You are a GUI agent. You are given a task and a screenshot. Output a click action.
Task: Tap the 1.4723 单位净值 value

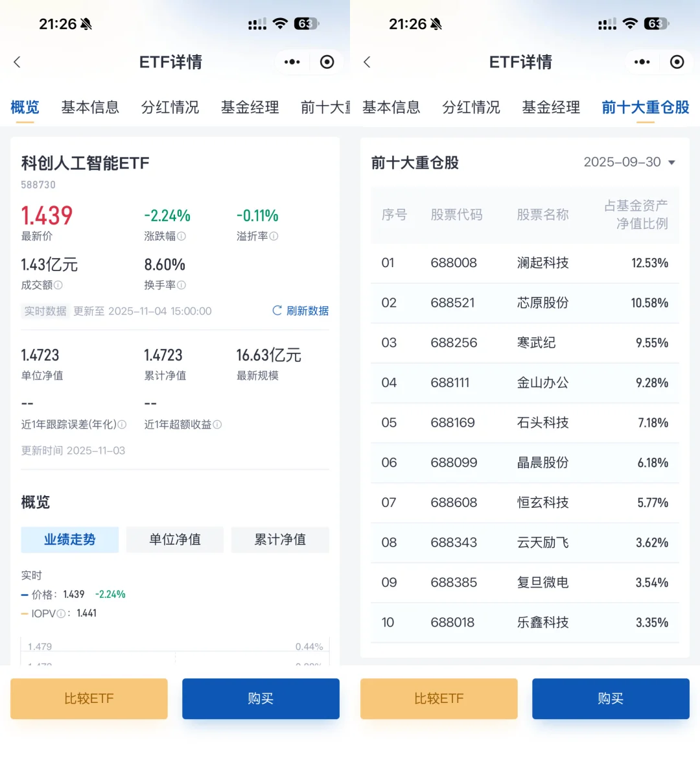pos(40,355)
